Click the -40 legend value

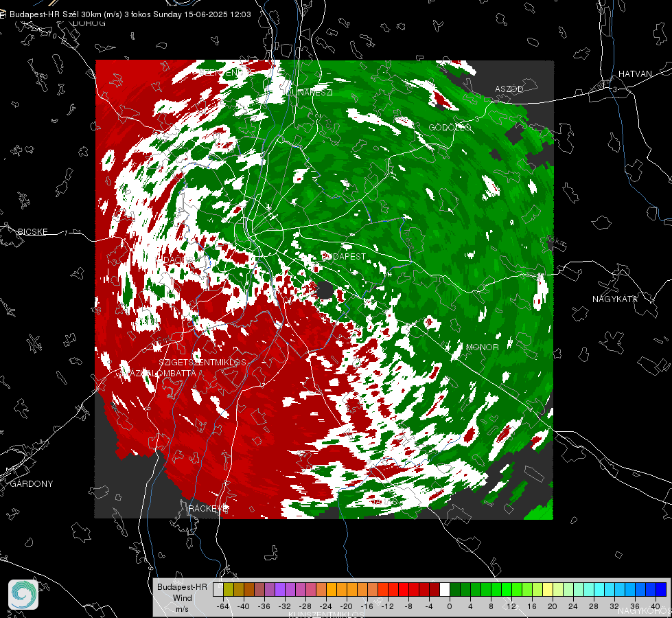244,606
